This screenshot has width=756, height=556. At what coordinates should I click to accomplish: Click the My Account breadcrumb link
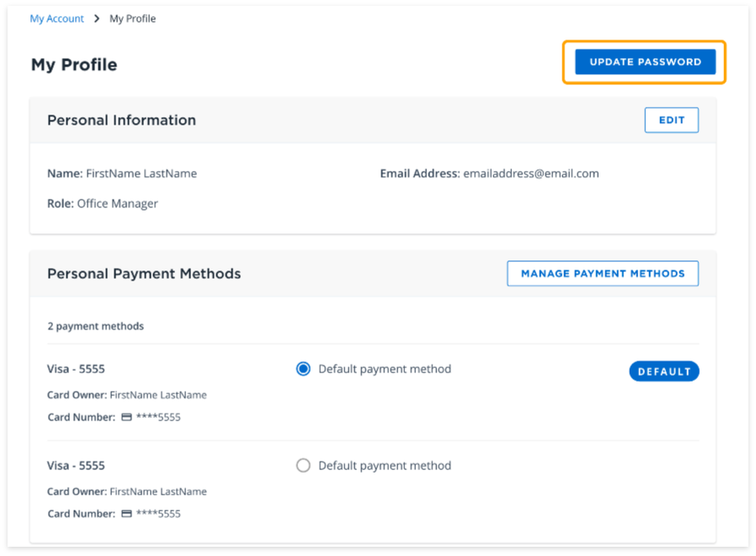pos(56,19)
